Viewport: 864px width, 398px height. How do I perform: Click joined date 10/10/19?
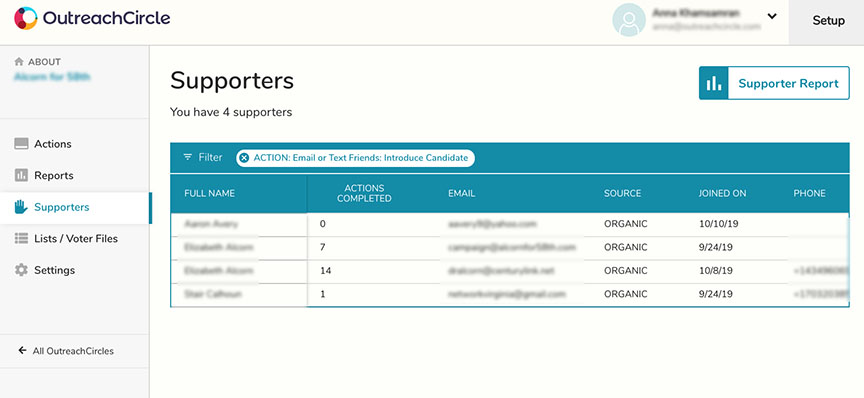click(x=718, y=224)
